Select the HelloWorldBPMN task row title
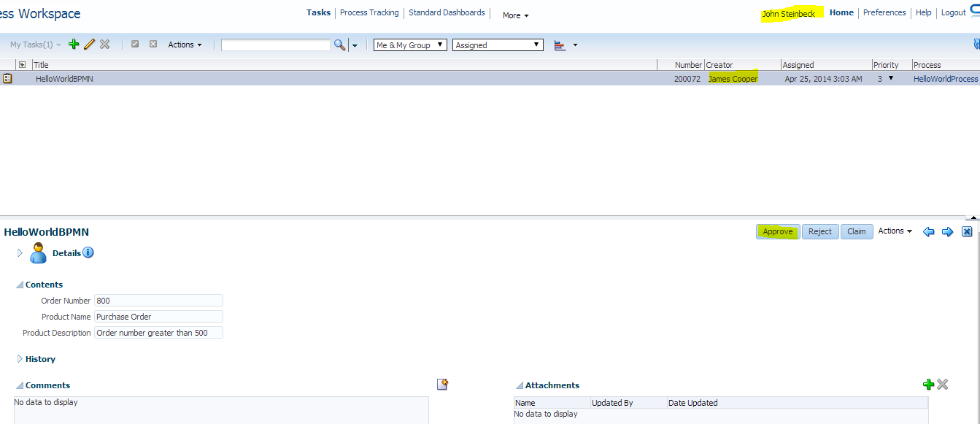Image resolution: width=980 pixels, height=424 pixels. (x=64, y=79)
